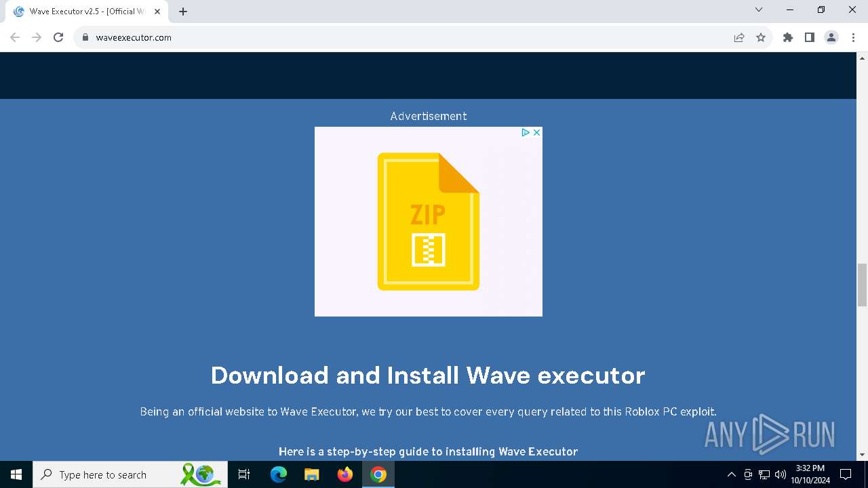This screenshot has width=868, height=488.
Task: Open the notification center icon
Action: pyautogui.click(x=846, y=474)
